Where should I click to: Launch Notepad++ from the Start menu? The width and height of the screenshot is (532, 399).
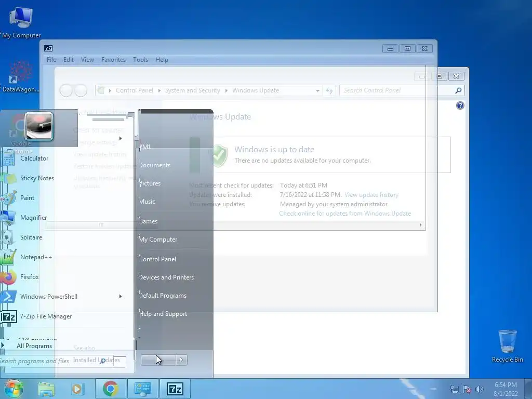click(x=36, y=257)
